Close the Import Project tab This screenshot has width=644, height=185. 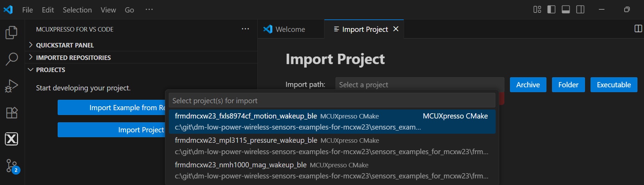pyautogui.click(x=396, y=29)
